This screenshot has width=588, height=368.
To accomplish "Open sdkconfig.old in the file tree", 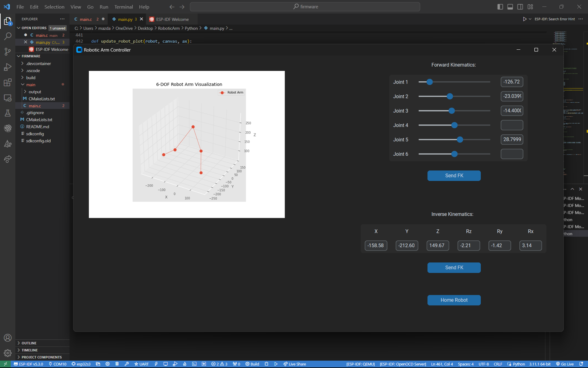I will 38,141.
